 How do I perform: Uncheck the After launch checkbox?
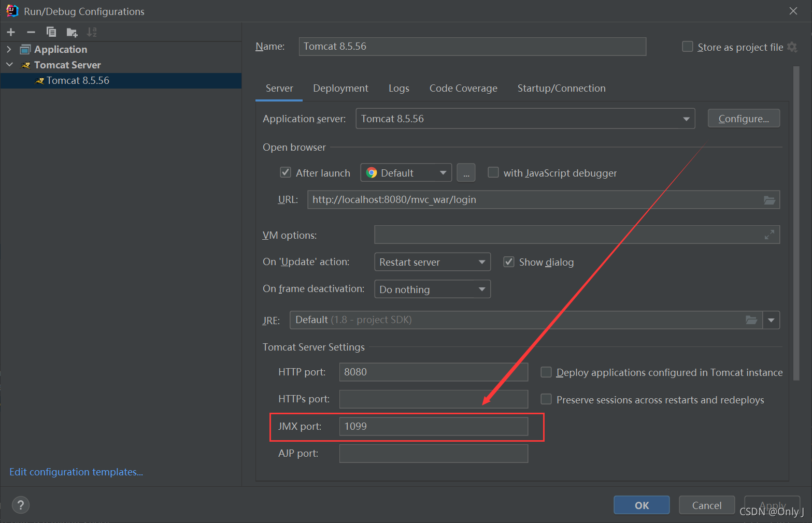286,172
